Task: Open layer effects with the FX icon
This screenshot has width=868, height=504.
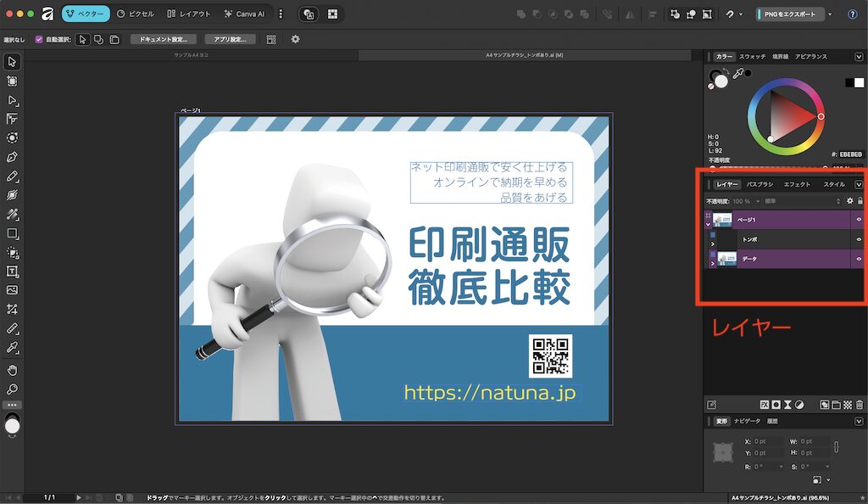Action: (x=763, y=405)
